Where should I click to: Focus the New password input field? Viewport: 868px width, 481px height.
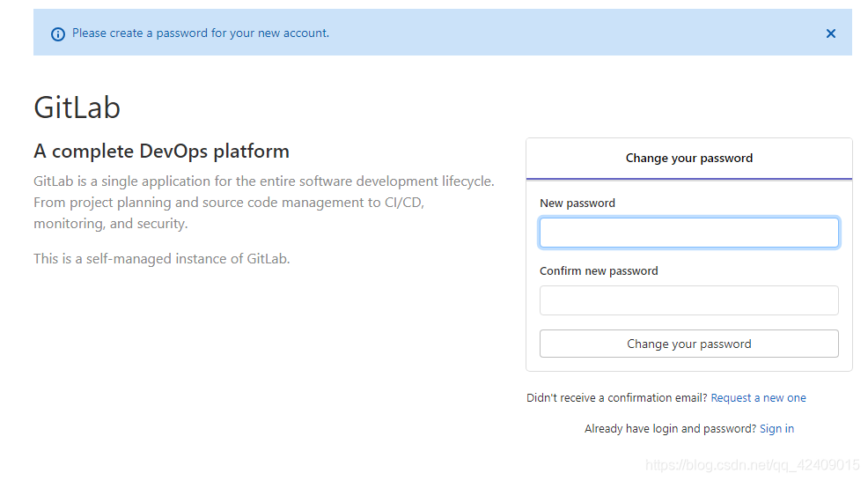pyautogui.click(x=688, y=233)
